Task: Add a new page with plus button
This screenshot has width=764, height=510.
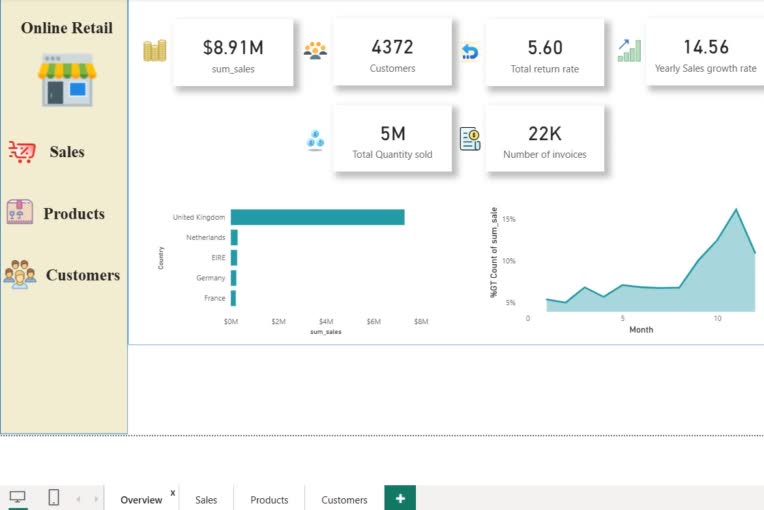Action: 400,498
